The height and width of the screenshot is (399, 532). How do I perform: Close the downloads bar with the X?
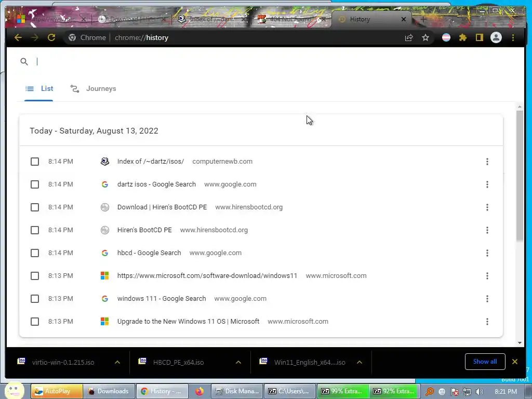515,362
